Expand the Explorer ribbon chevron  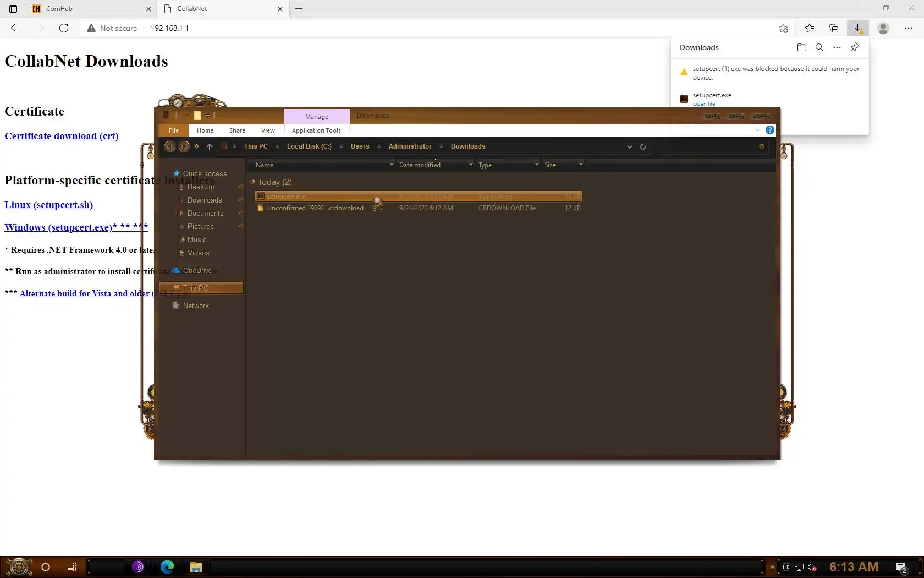(x=757, y=130)
